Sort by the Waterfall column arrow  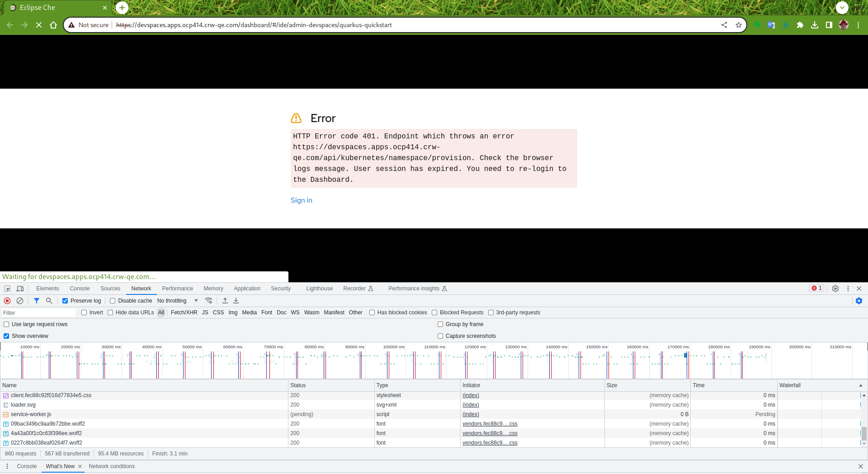(x=861, y=385)
